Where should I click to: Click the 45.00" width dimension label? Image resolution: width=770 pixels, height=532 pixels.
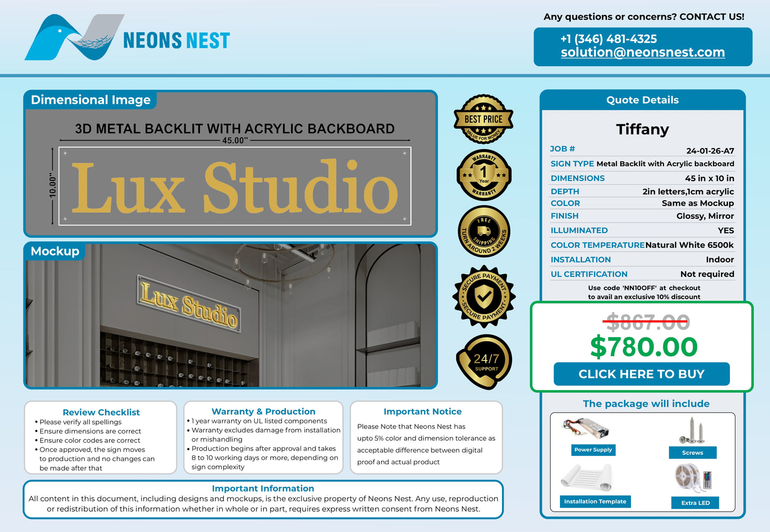click(235, 141)
